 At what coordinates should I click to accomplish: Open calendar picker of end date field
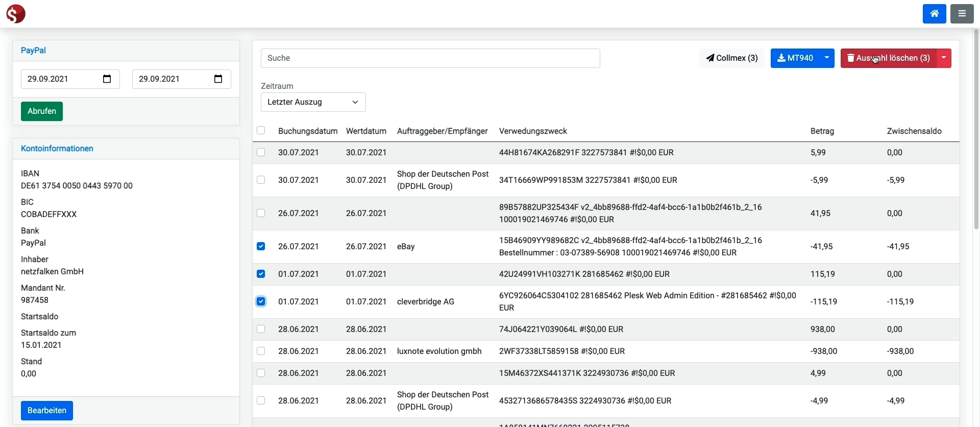(x=218, y=79)
